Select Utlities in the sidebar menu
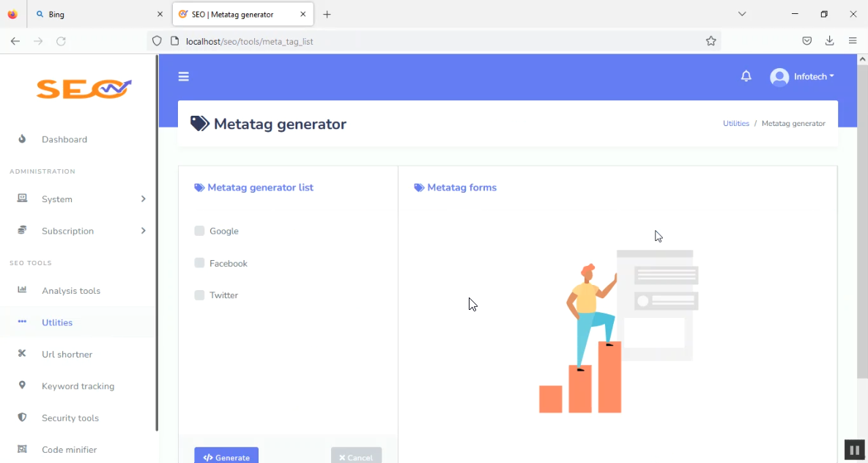 click(x=57, y=322)
